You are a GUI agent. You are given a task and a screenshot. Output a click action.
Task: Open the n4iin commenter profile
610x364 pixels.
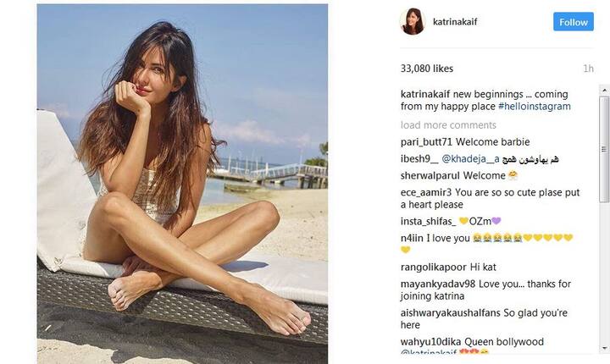tap(412, 238)
